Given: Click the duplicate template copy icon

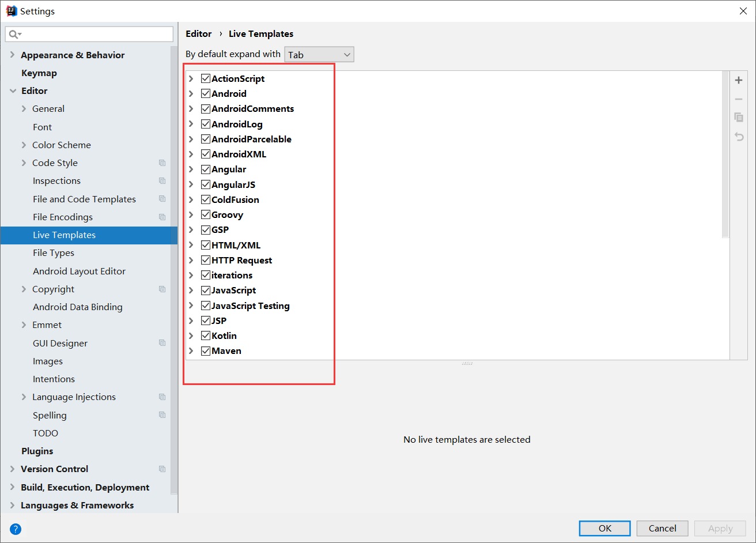Looking at the screenshot, I should (x=739, y=118).
